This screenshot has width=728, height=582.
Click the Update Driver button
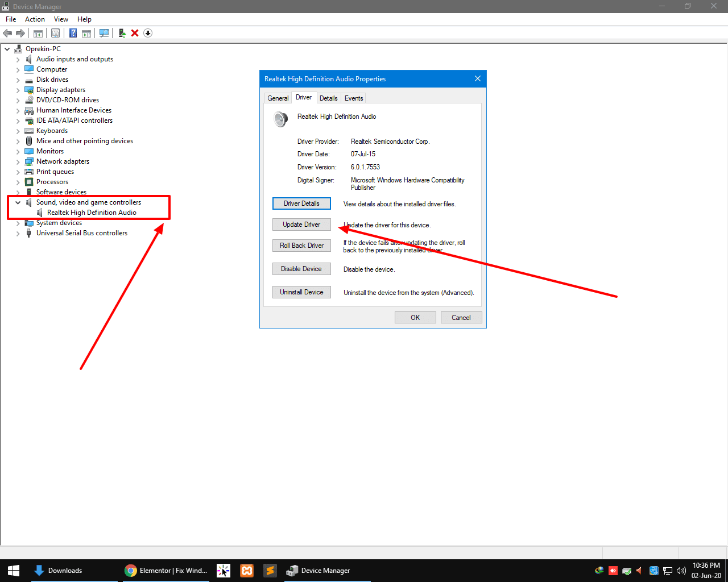click(301, 225)
